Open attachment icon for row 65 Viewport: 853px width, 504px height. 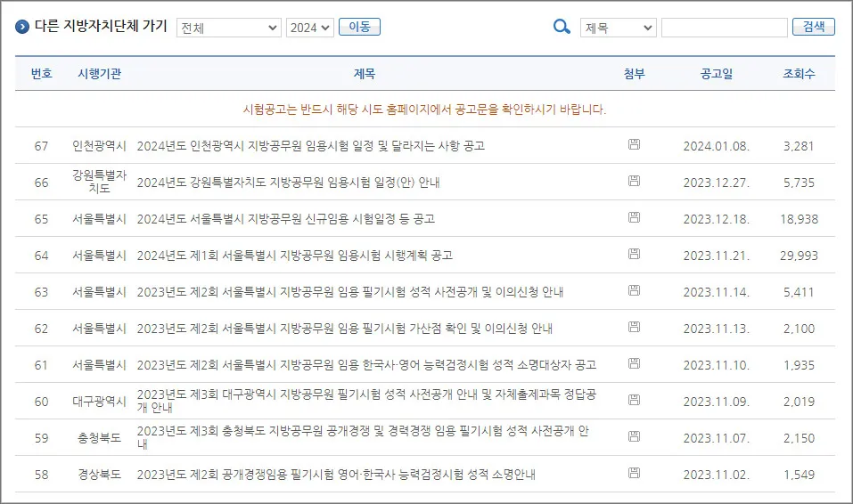pyautogui.click(x=634, y=217)
